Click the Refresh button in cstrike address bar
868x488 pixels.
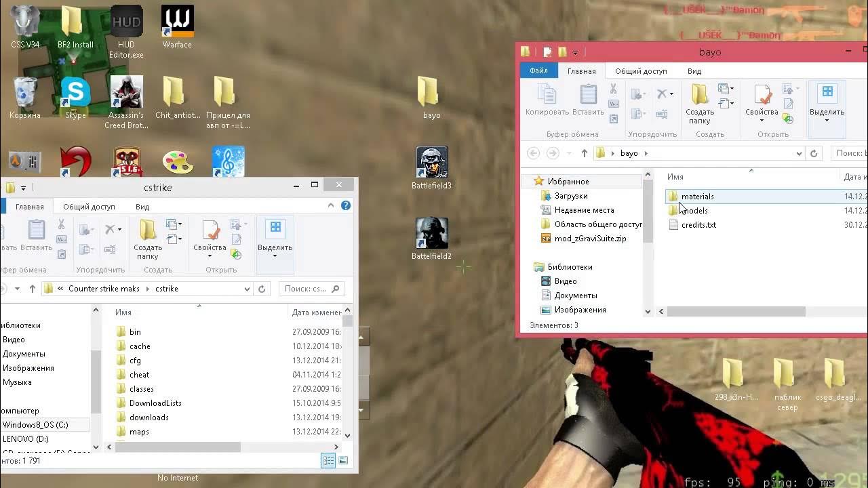coord(262,289)
